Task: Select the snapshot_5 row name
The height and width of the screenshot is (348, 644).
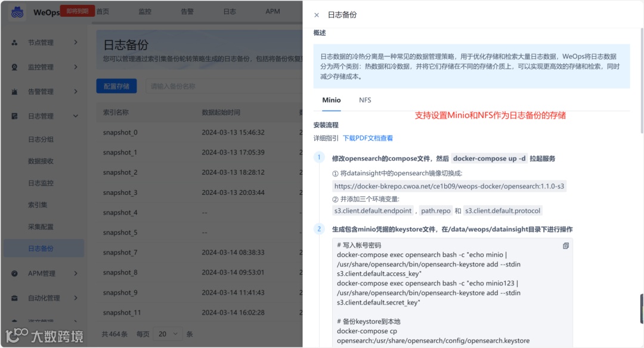Action: coord(120,232)
